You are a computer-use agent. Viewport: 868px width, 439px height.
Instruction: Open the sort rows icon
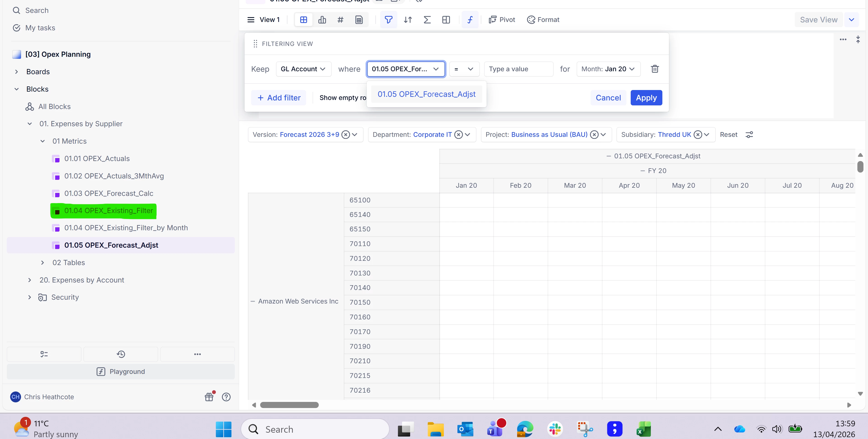click(x=408, y=20)
